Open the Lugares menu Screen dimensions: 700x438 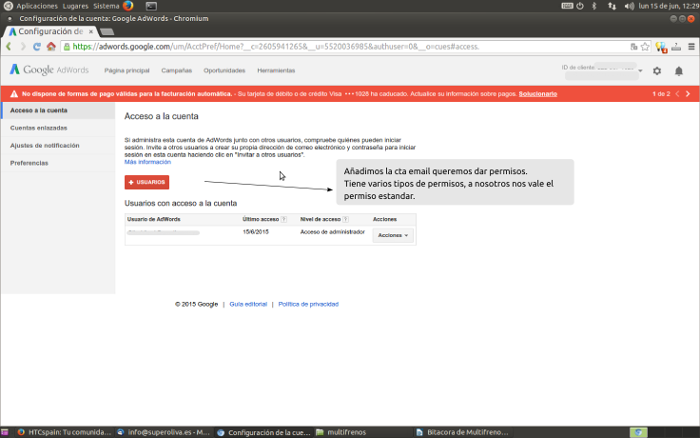click(75, 6)
